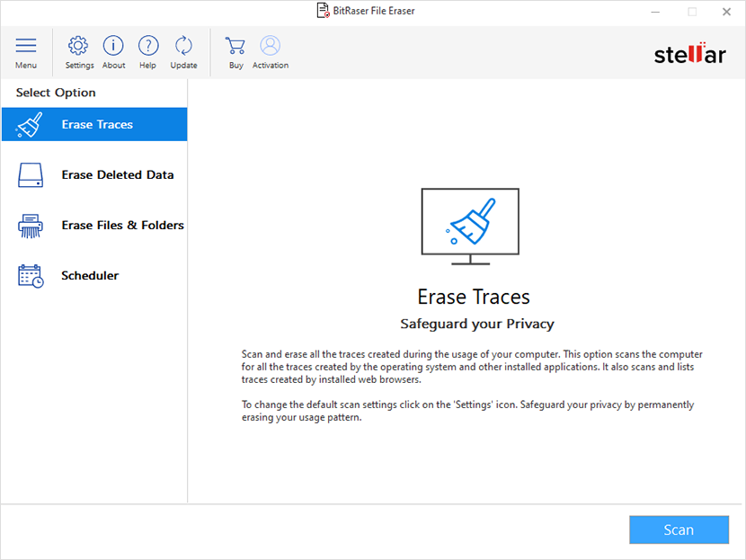Click the Erase Traces monitor illustration
This screenshot has height=560, width=746.
[x=469, y=225]
